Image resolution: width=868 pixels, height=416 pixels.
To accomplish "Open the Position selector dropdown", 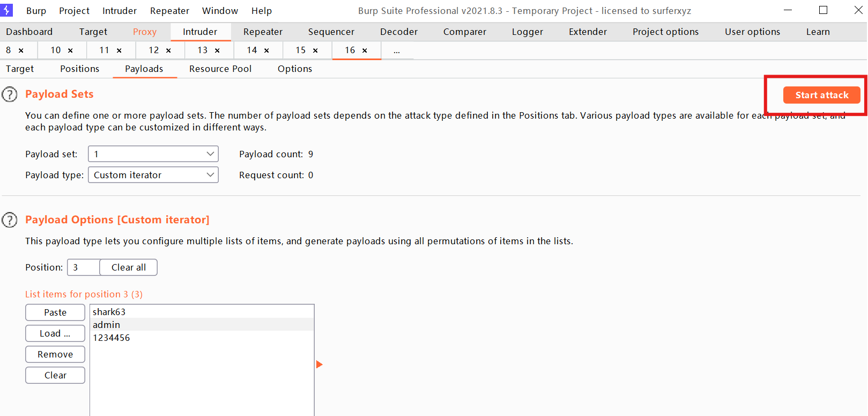I will pyautogui.click(x=83, y=267).
